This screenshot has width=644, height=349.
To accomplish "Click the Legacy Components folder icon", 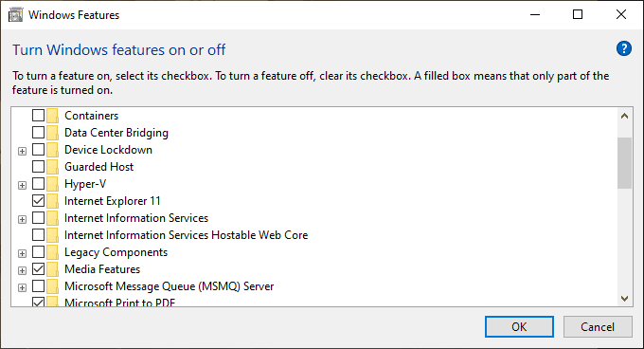I will [53, 252].
